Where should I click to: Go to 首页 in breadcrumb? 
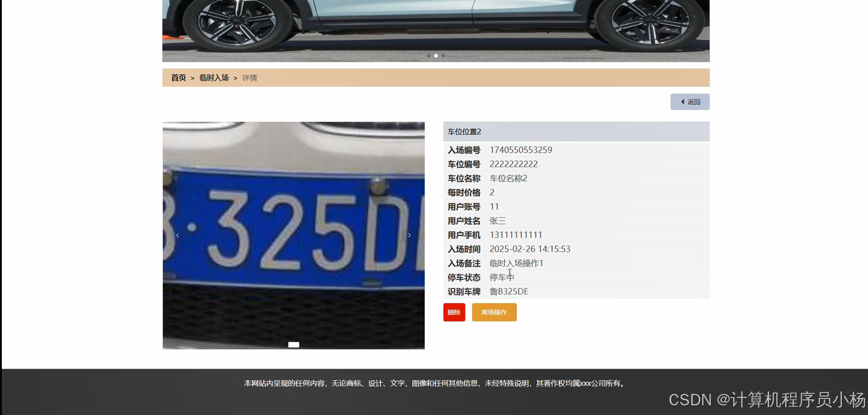click(x=178, y=78)
